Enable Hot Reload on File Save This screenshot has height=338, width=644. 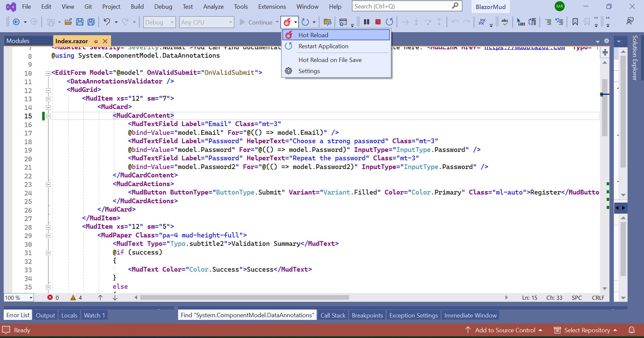click(330, 60)
